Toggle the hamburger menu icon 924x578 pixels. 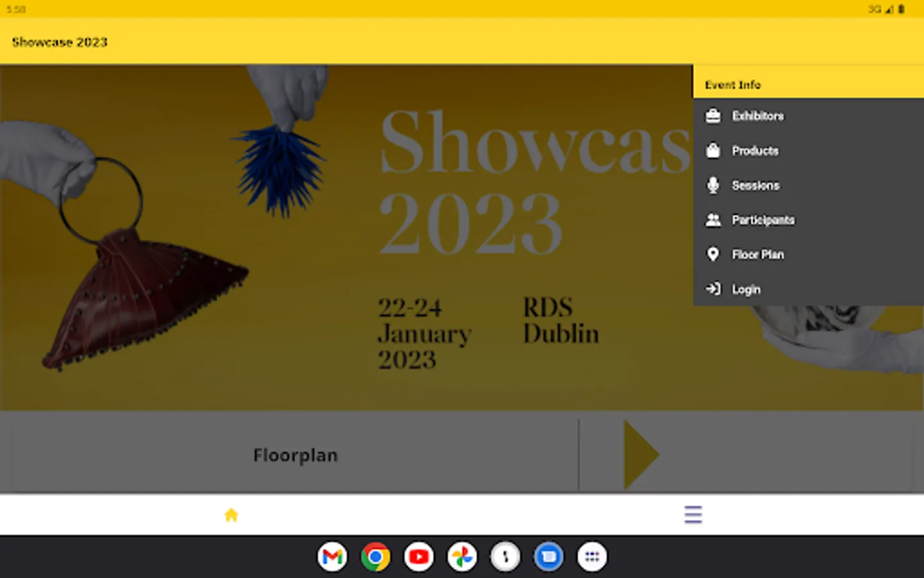pos(693,514)
